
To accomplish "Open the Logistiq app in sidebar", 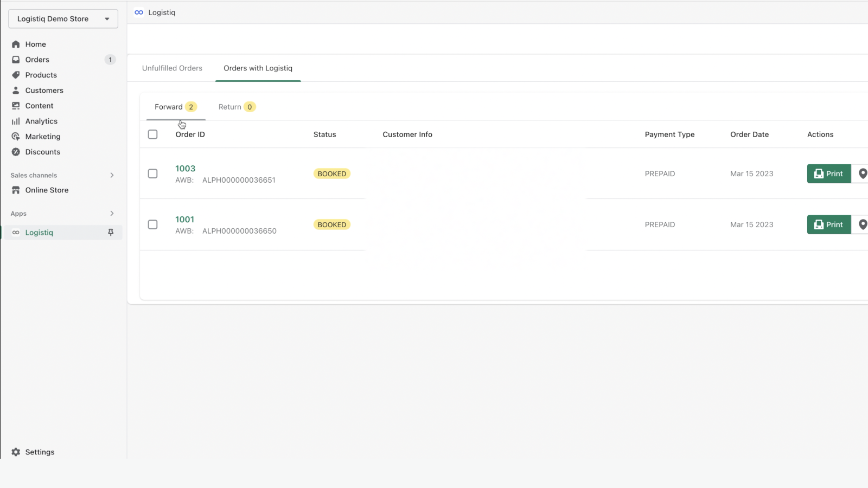I will (x=39, y=233).
